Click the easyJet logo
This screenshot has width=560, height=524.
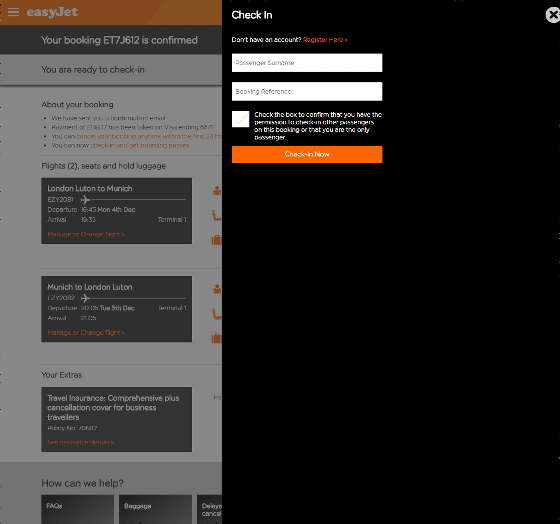[x=52, y=12]
